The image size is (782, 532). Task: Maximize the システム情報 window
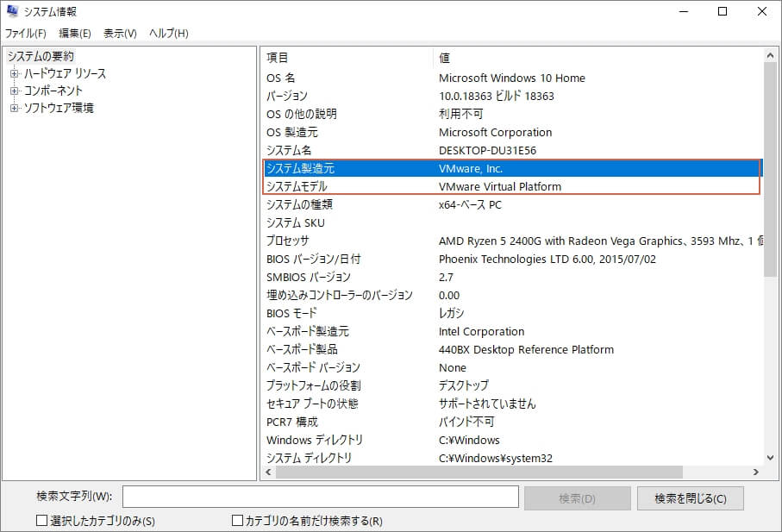pyautogui.click(x=723, y=11)
